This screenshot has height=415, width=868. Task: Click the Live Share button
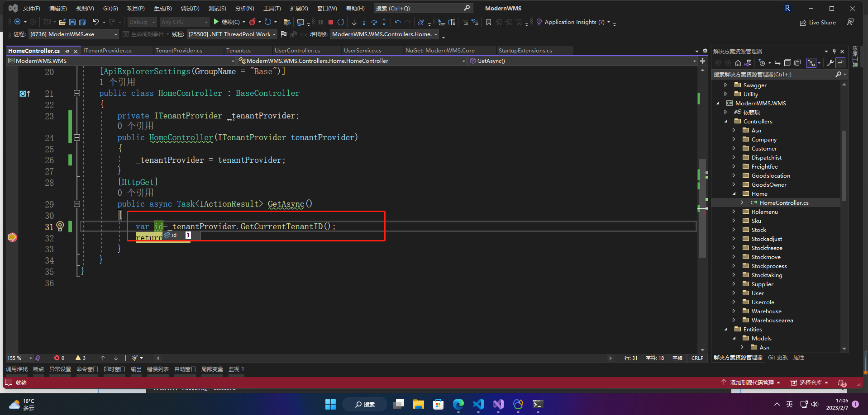point(818,22)
